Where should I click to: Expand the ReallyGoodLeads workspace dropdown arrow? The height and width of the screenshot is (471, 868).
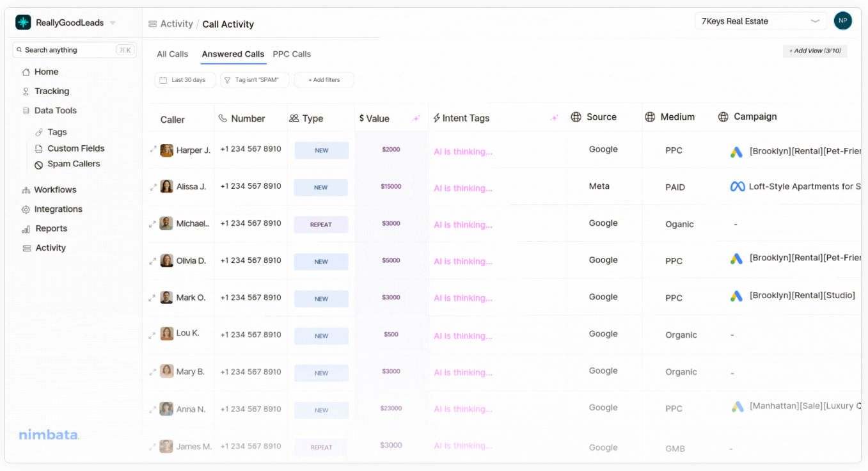113,23
